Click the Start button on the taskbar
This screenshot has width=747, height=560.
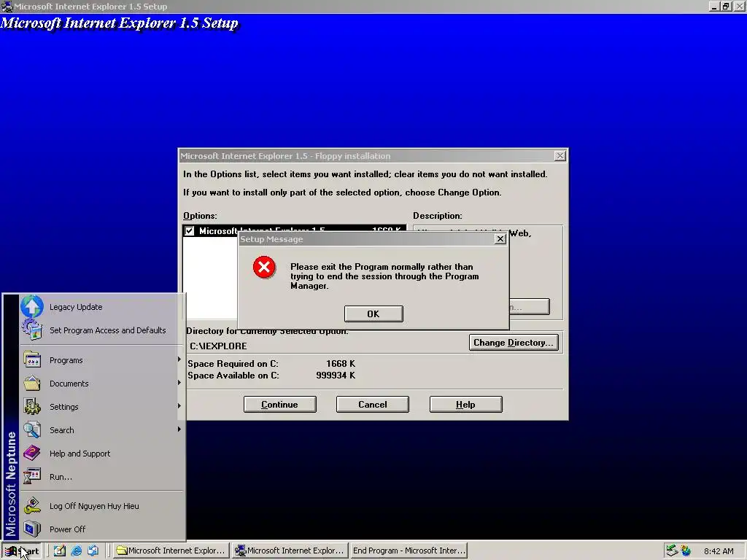[x=21, y=551]
